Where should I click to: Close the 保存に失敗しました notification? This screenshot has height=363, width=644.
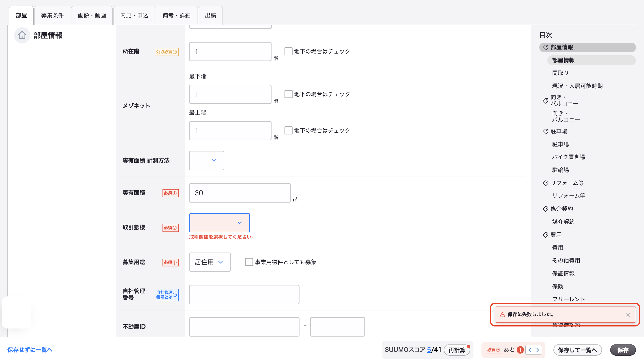pos(628,315)
